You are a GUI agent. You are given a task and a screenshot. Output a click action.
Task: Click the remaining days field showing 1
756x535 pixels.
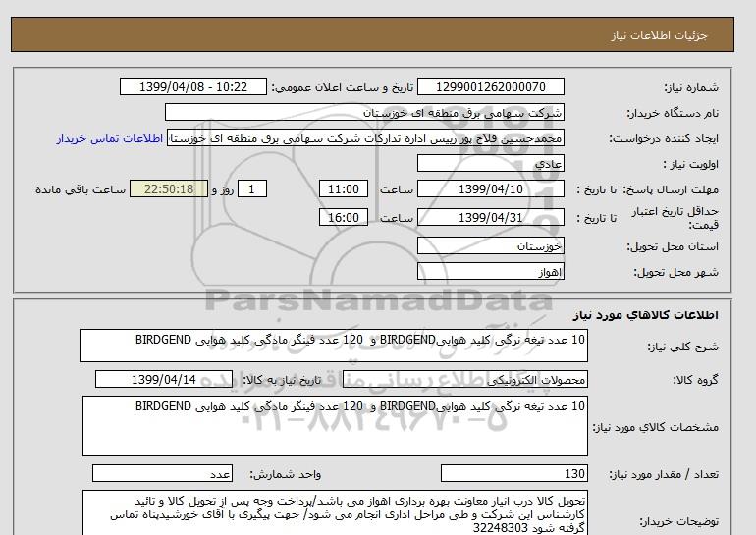252,188
